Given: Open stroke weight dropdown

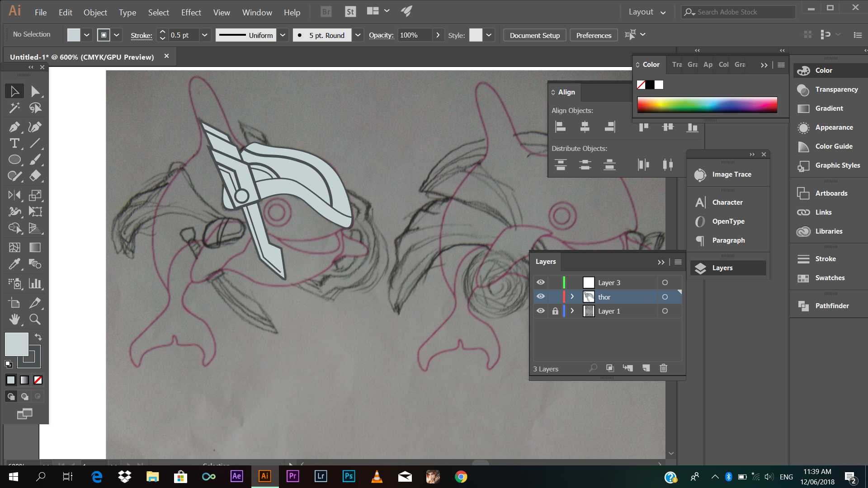Looking at the screenshot, I should tap(204, 35).
